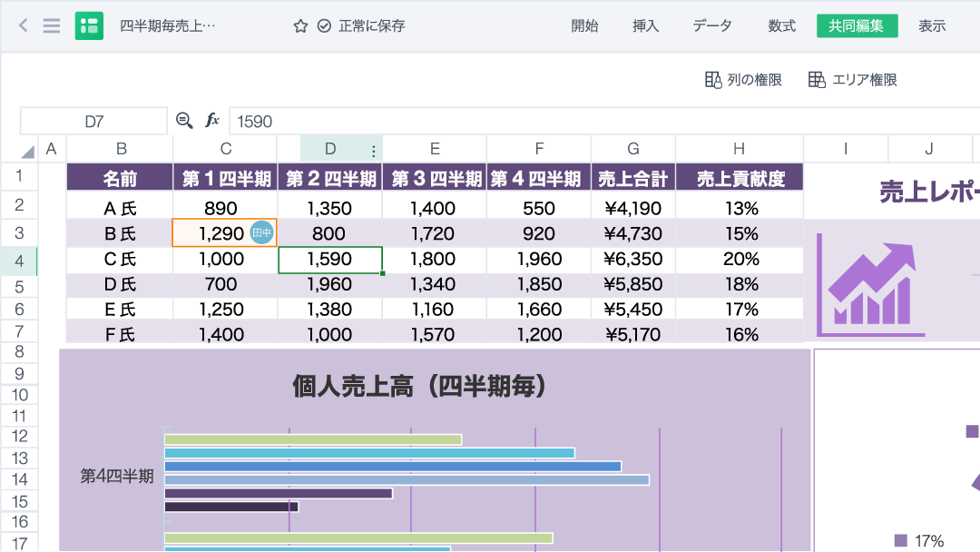Open column permissions (列の権限)
This screenshot has width=980, height=552.
click(743, 80)
